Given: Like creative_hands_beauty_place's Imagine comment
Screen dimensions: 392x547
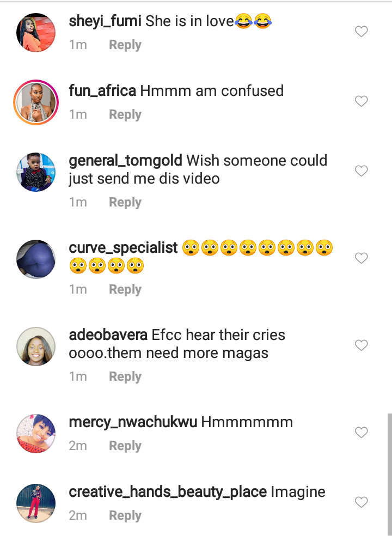Looking at the screenshot, I should pos(361,502).
